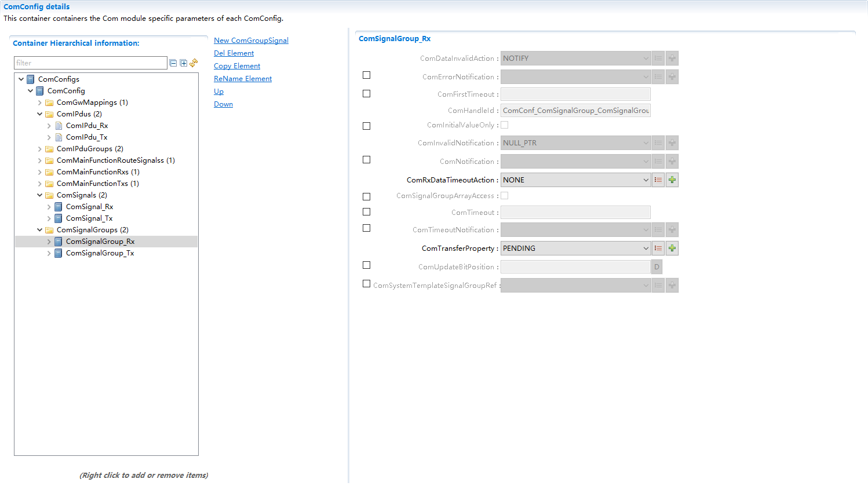Click the collapse all tree icon
The width and height of the screenshot is (868, 486).
pyautogui.click(x=173, y=63)
